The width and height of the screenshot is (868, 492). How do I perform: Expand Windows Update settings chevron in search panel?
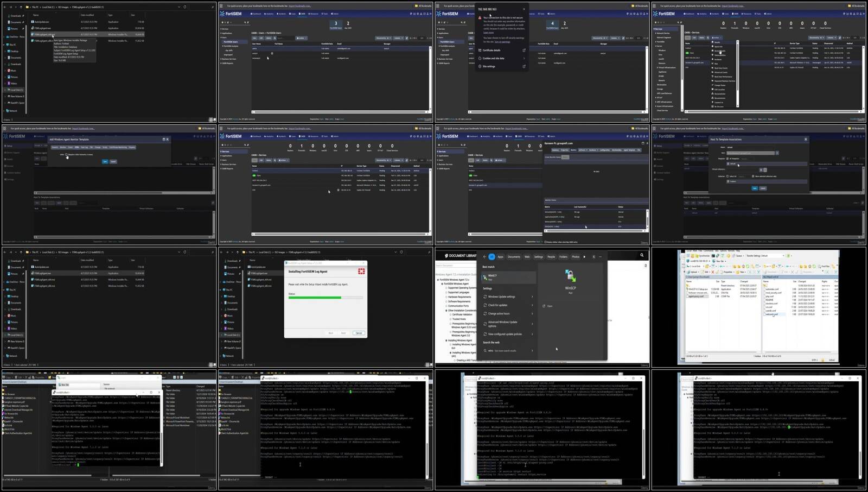click(x=532, y=297)
